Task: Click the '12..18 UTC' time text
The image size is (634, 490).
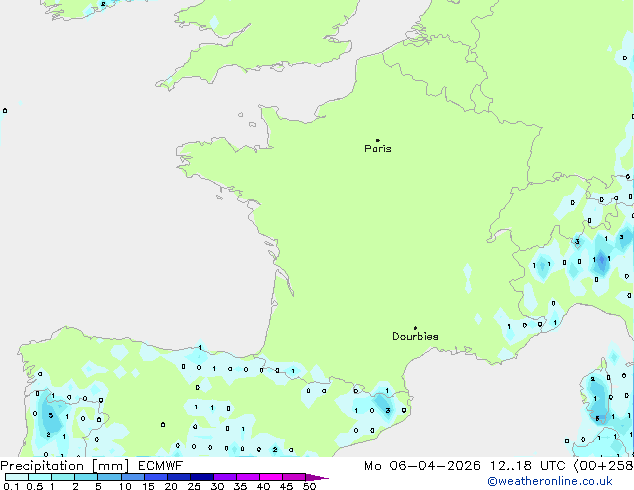Action: pos(528,466)
